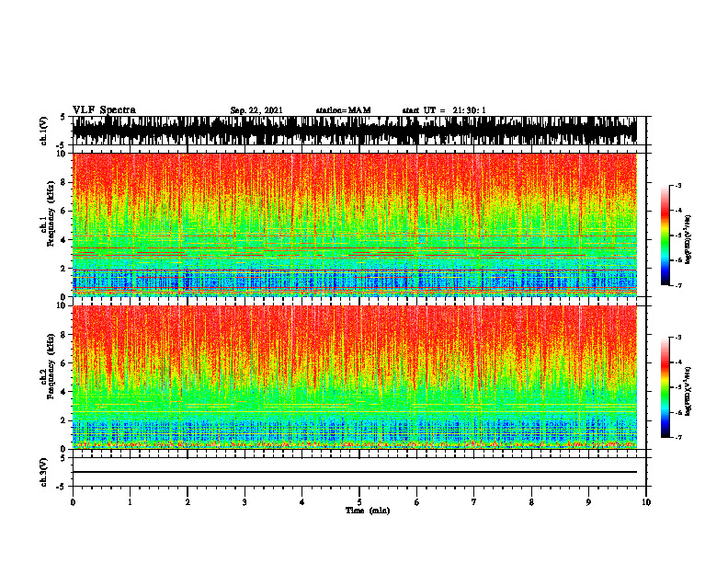Click inside the ch.2 spectrogram panel
Screen dimensions: 728x563
[x=355, y=377]
